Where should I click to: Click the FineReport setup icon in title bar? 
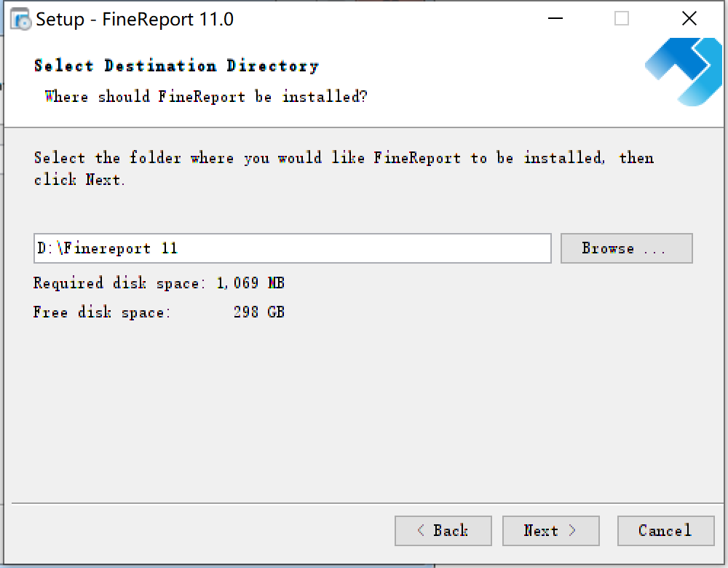[x=20, y=20]
